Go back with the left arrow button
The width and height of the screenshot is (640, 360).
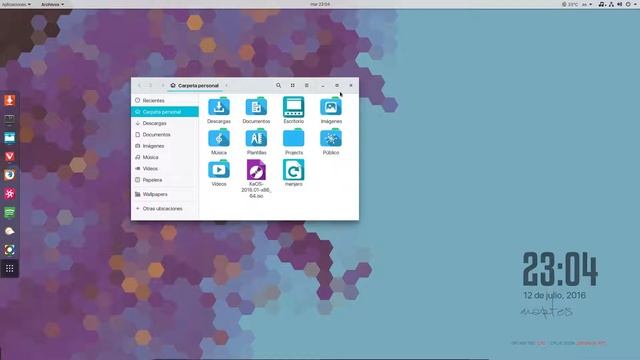[x=139, y=85]
